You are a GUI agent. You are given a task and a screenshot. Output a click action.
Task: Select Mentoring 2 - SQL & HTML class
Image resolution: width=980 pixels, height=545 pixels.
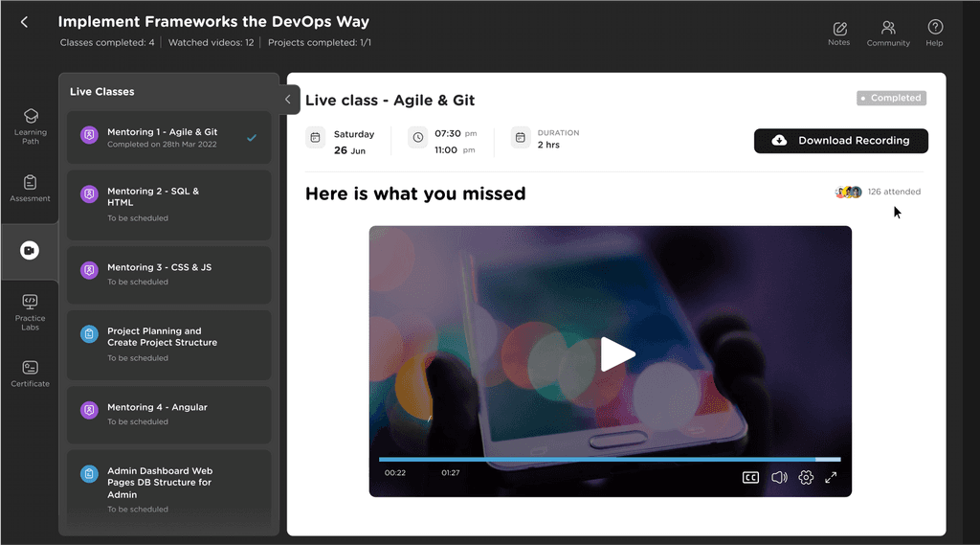(168, 205)
